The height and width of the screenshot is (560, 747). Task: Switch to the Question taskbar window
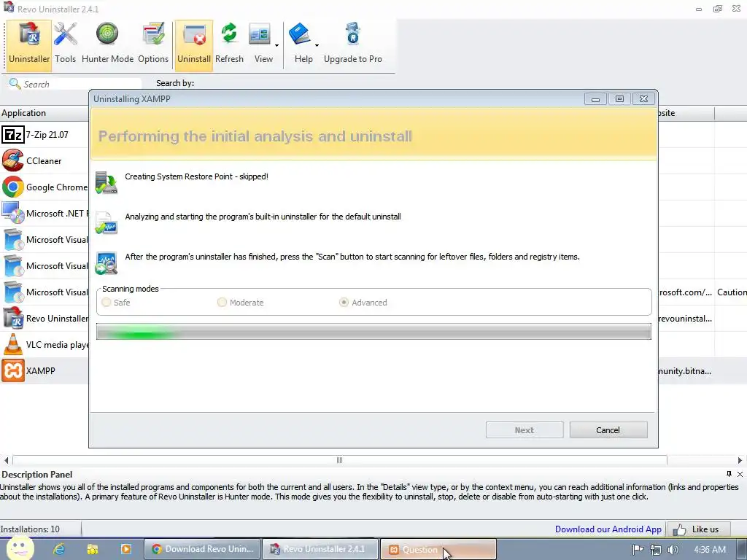point(438,549)
